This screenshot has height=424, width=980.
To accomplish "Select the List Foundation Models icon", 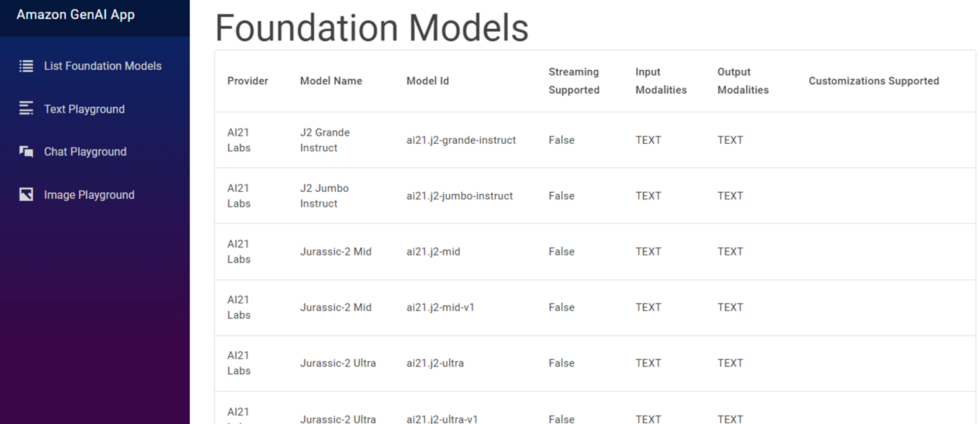I will pyautogui.click(x=25, y=66).
